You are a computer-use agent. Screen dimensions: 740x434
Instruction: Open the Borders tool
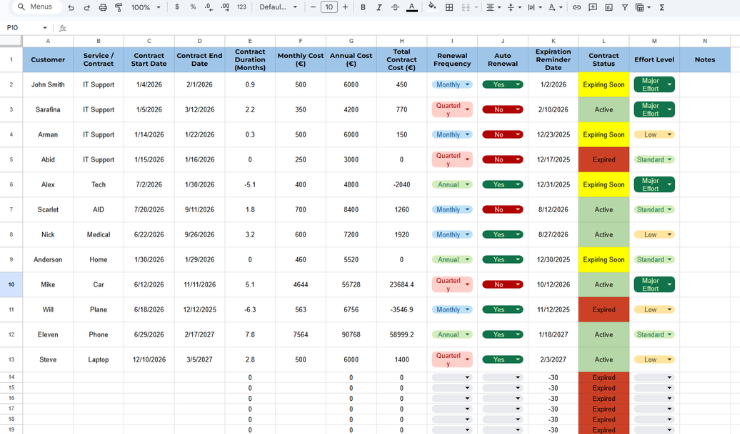(x=449, y=7)
